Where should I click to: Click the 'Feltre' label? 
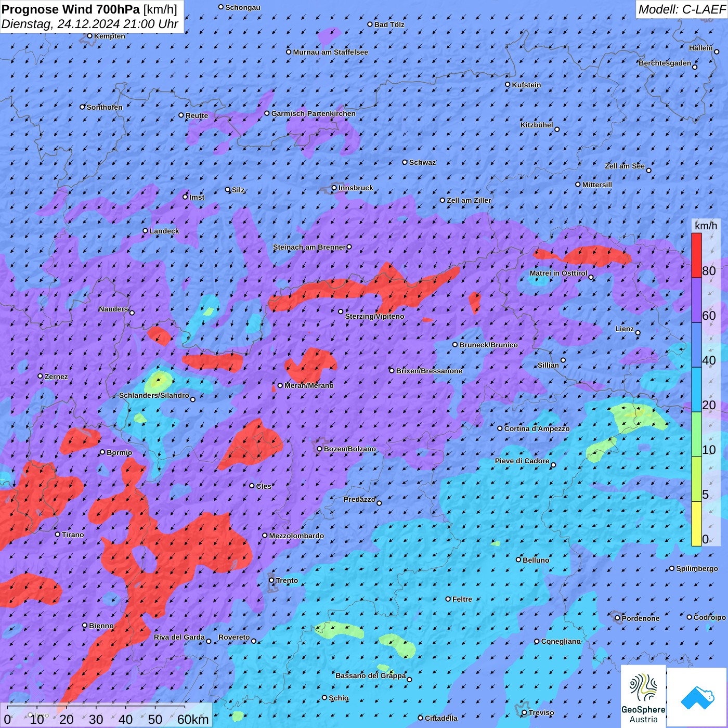pyautogui.click(x=462, y=599)
